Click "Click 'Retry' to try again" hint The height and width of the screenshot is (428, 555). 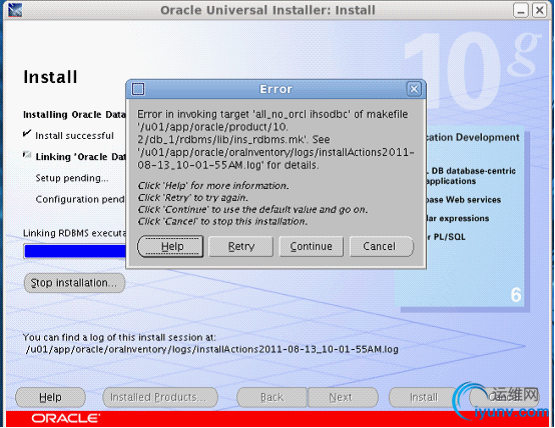pyautogui.click(x=193, y=198)
